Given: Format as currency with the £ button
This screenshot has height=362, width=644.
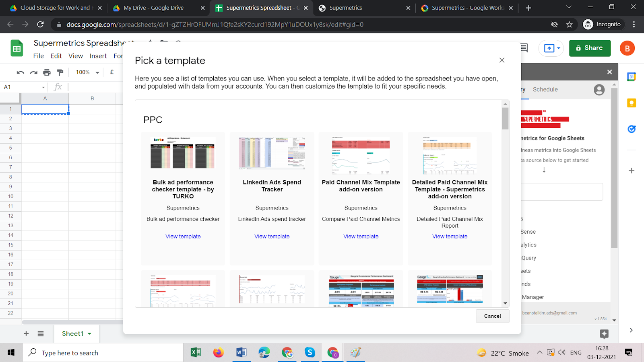Looking at the screenshot, I should point(112,72).
